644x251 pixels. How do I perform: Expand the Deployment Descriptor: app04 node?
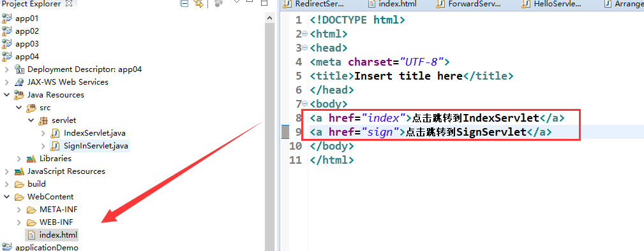pyautogui.click(x=6, y=69)
